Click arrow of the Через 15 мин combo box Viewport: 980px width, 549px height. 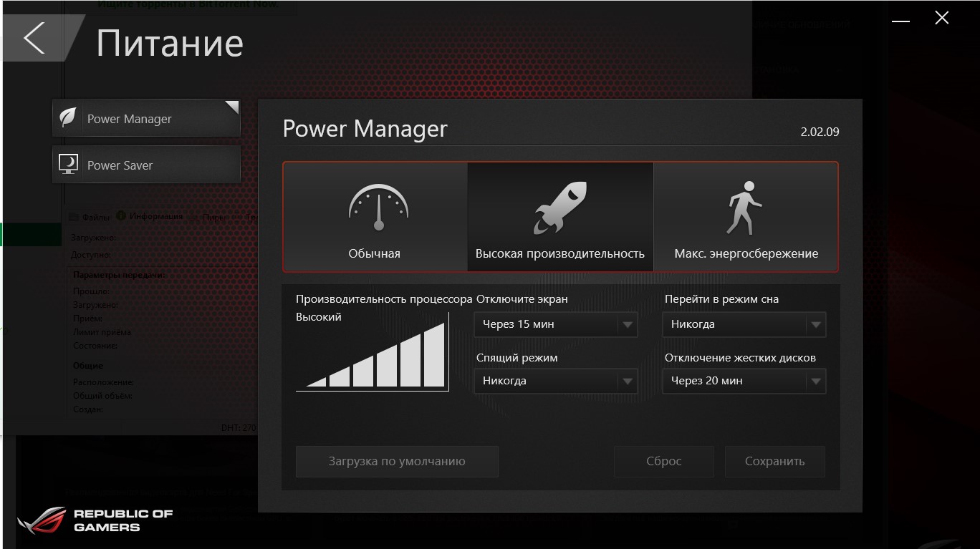coord(628,325)
